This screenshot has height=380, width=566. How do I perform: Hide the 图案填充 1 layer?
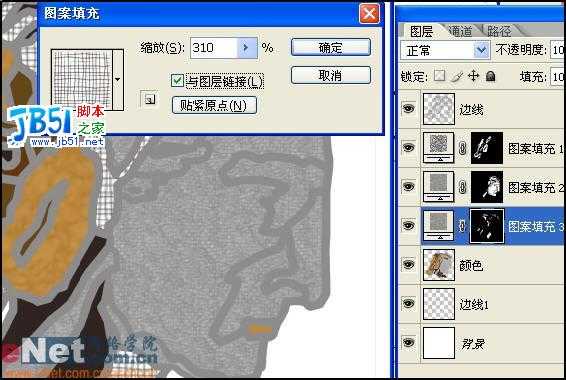click(408, 147)
